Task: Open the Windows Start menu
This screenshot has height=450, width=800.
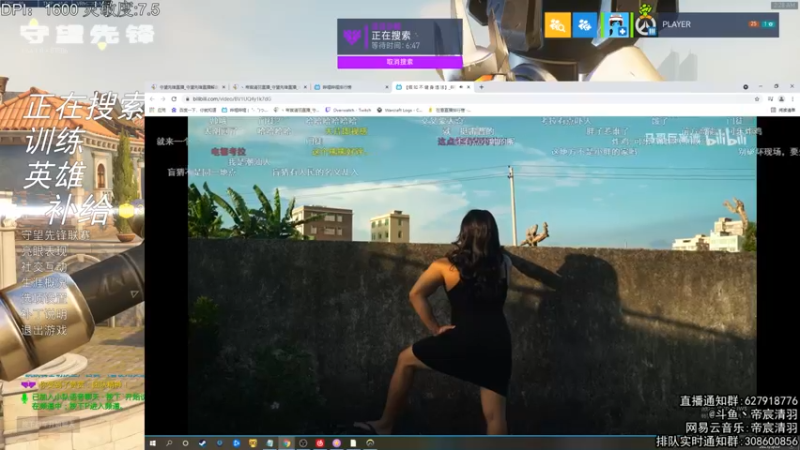Action: [153, 443]
